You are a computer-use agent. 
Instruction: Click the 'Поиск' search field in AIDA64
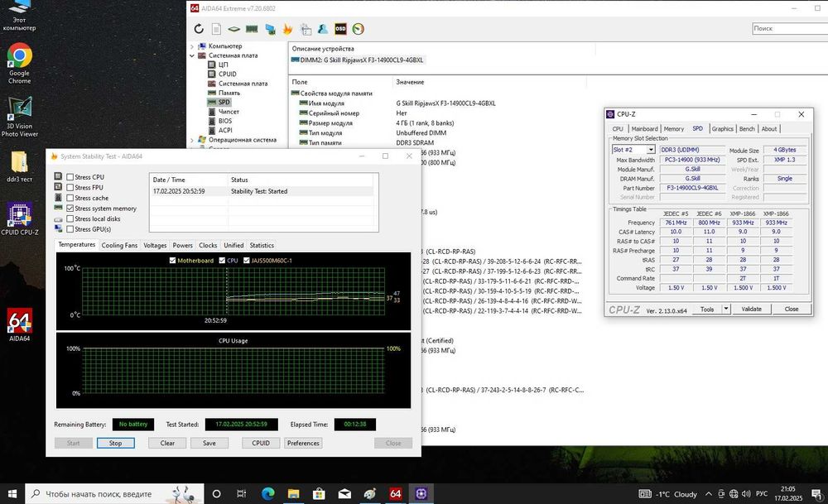coord(790,28)
